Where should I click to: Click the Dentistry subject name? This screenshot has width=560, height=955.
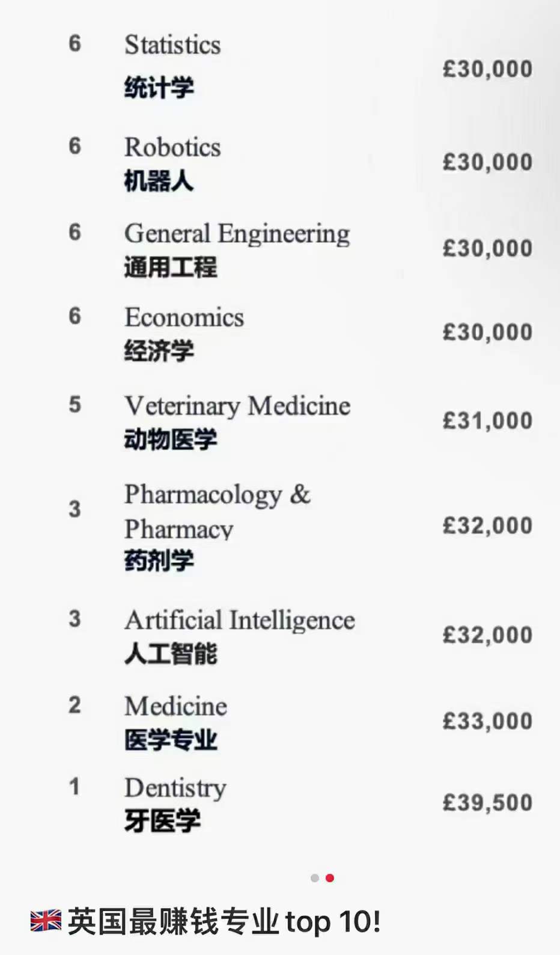click(x=175, y=788)
